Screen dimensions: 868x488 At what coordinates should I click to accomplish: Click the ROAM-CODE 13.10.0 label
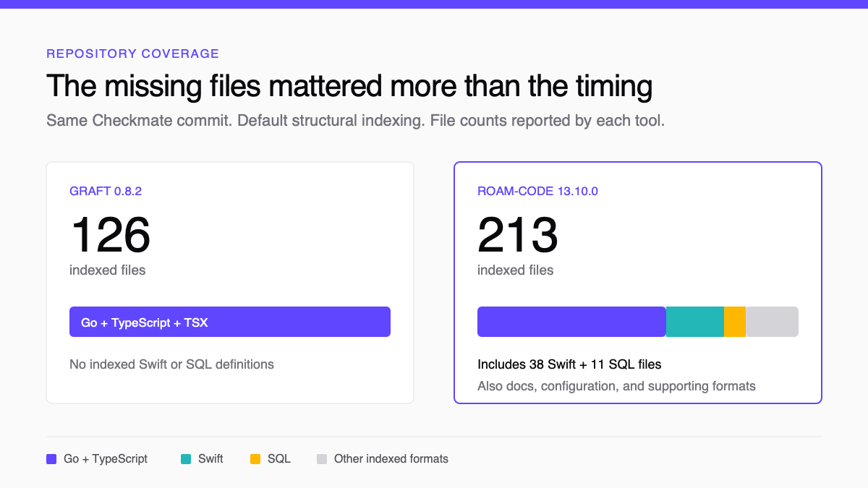[x=537, y=192]
